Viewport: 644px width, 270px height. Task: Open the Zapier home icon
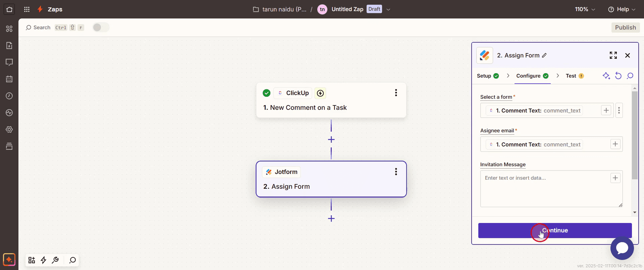click(x=9, y=9)
